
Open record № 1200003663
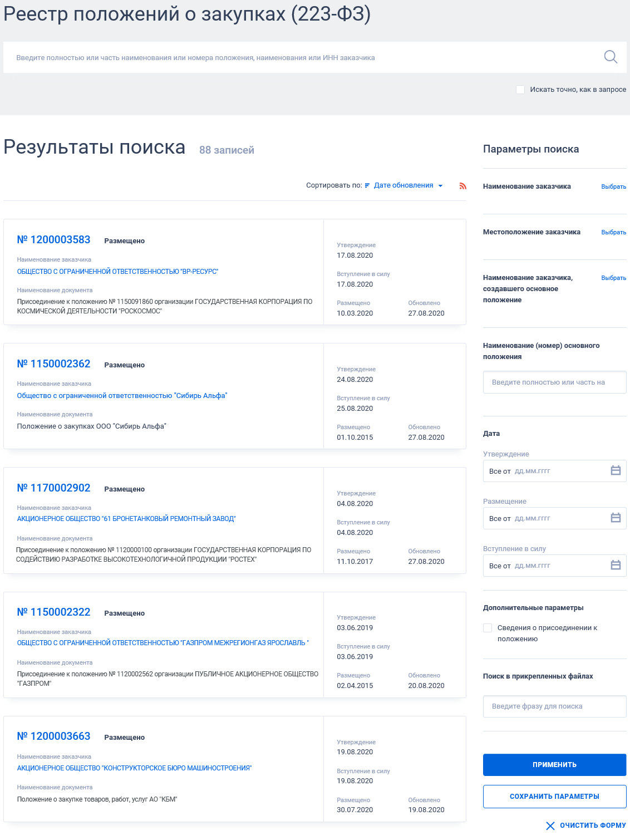(53, 736)
